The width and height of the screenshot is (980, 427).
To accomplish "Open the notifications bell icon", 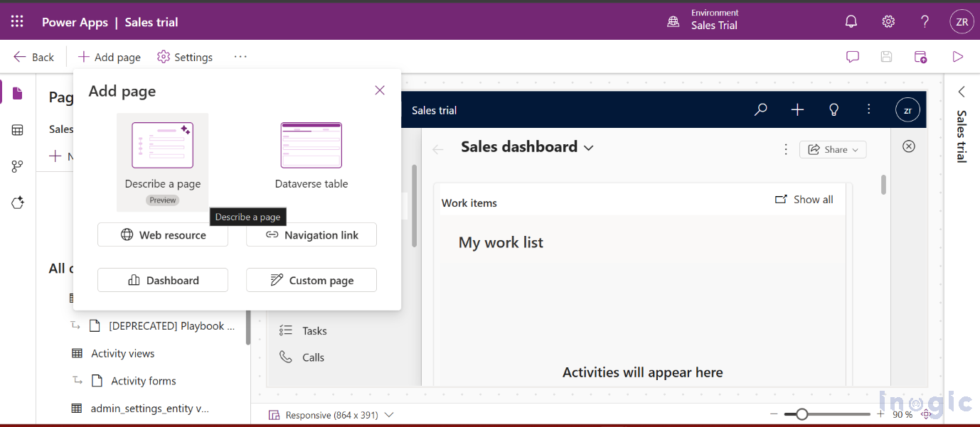I will 851,21.
